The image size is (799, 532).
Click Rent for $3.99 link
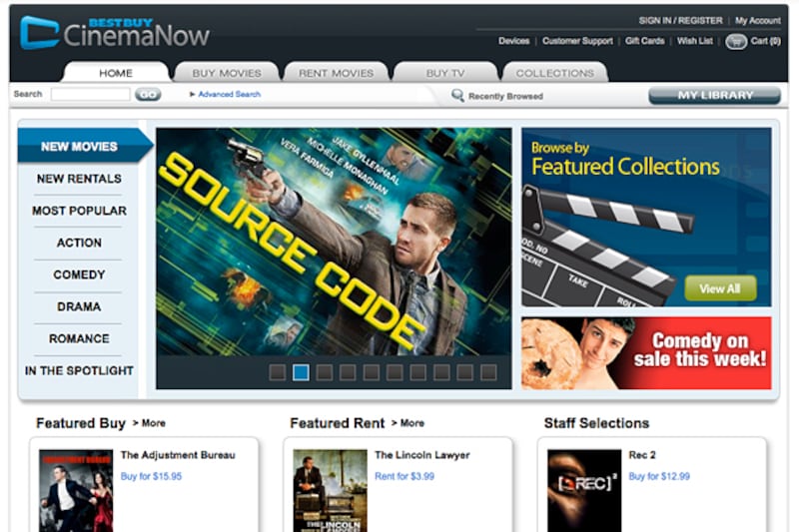pos(404,476)
